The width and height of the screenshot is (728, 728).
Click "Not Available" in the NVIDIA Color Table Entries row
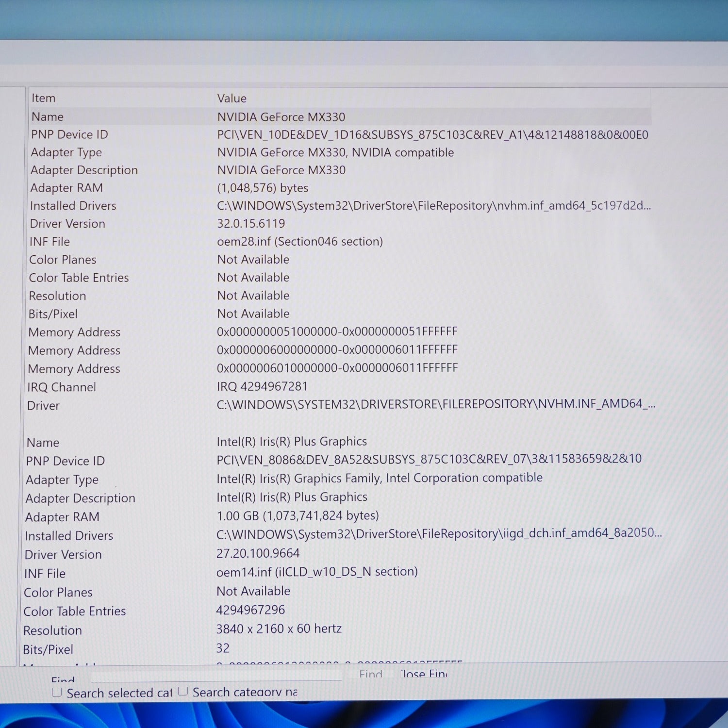point(253,278)
